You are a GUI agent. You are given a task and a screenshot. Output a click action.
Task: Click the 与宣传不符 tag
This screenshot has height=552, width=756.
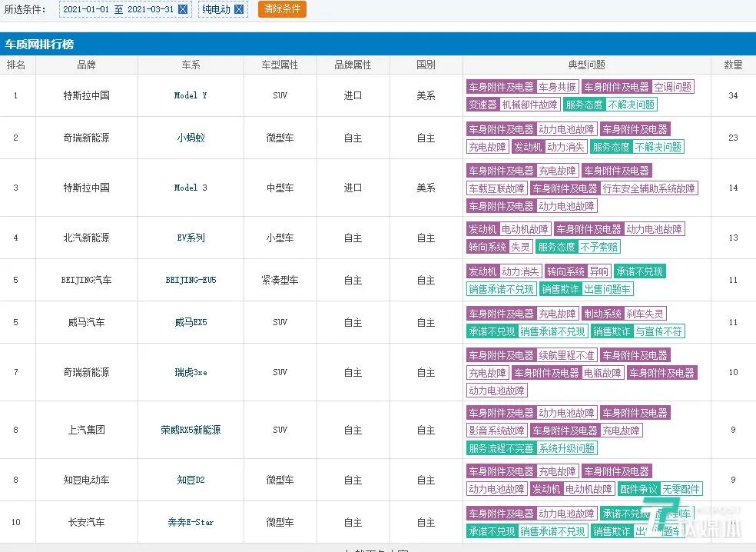(658, 332)
